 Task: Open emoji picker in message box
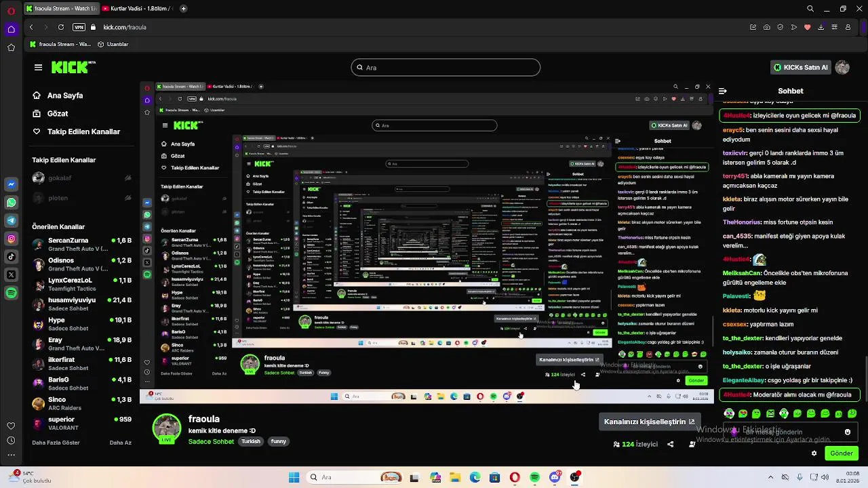(x=847, y=432)
